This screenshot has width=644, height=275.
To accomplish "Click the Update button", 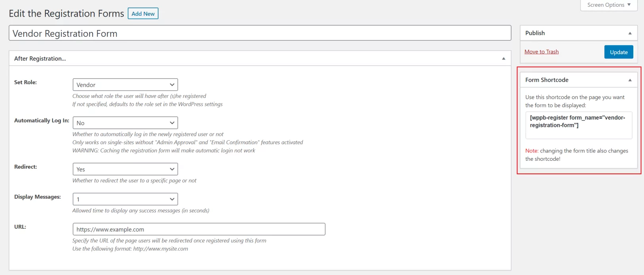I will [619, 52].
